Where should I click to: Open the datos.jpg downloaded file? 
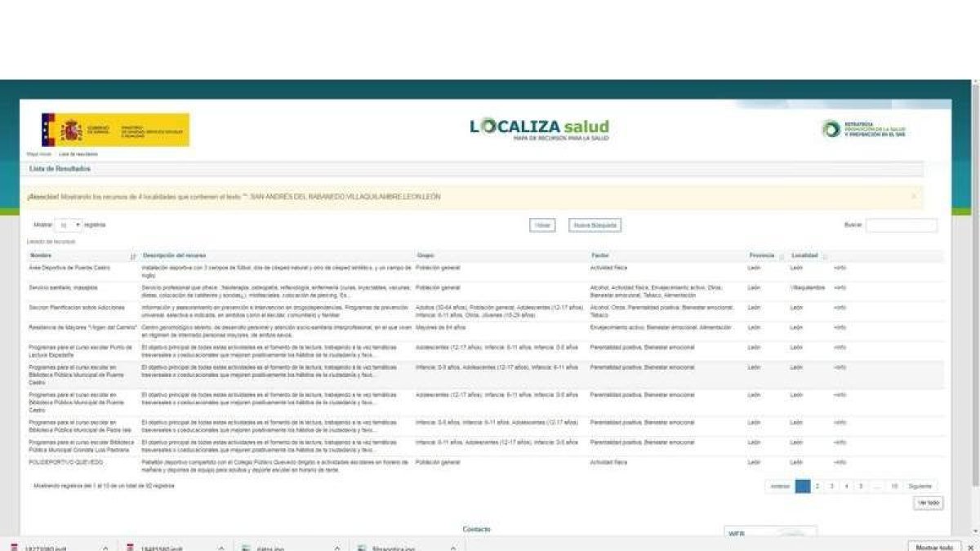pyautogui.click(x=272, y=548)
